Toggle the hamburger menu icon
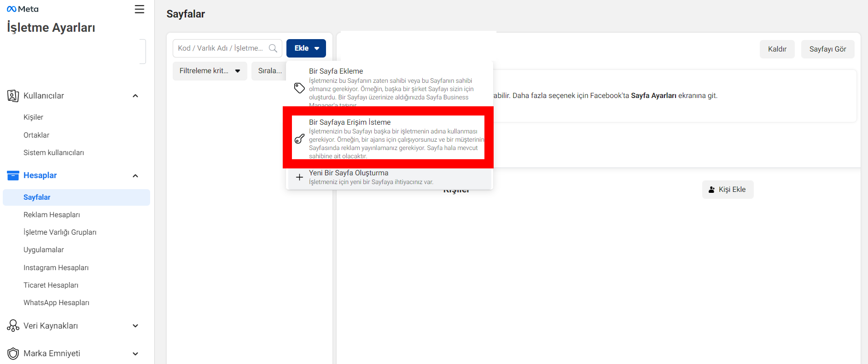The image size is (868, 364). click(140, 9)
